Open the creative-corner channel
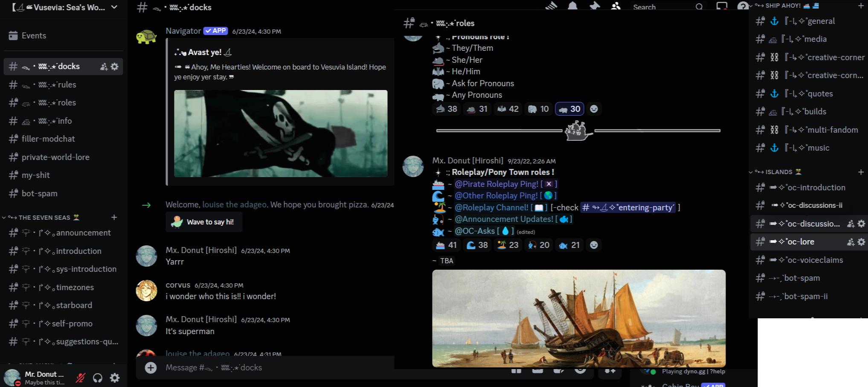 coord(809,58)
